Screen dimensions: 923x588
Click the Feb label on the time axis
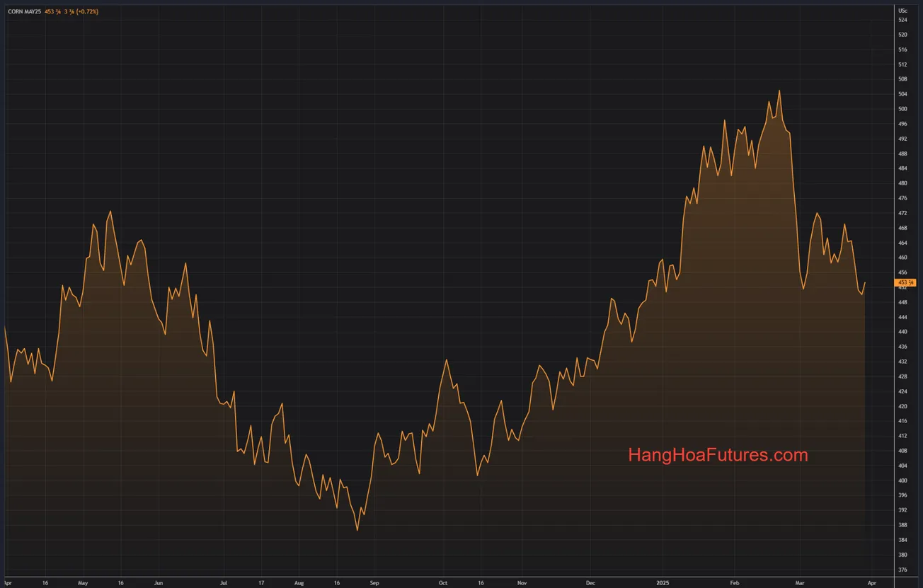pos(734,582)
